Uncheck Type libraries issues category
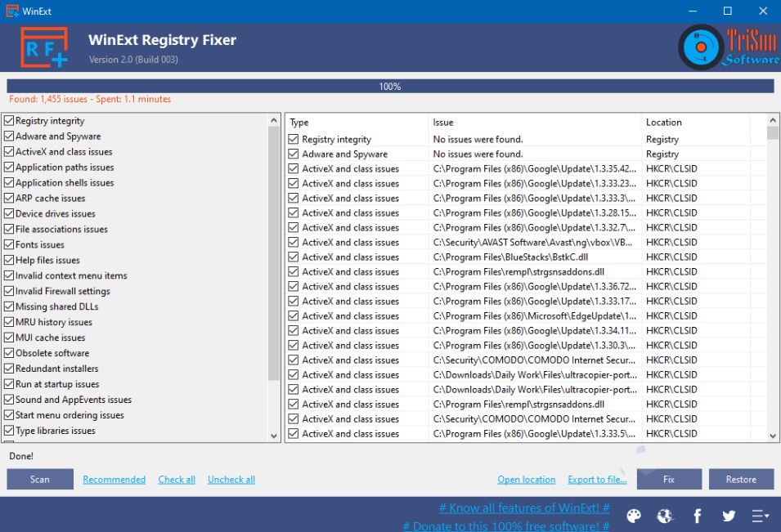 coord(9,431)
